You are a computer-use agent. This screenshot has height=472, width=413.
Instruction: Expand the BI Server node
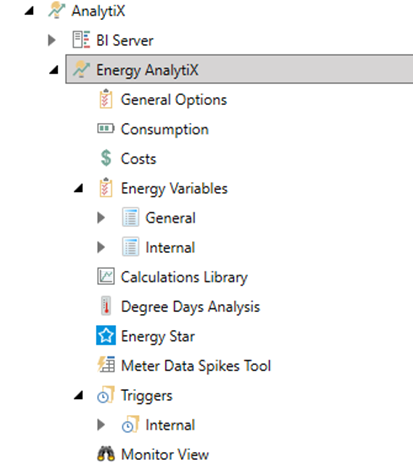(x=52, y=40)
